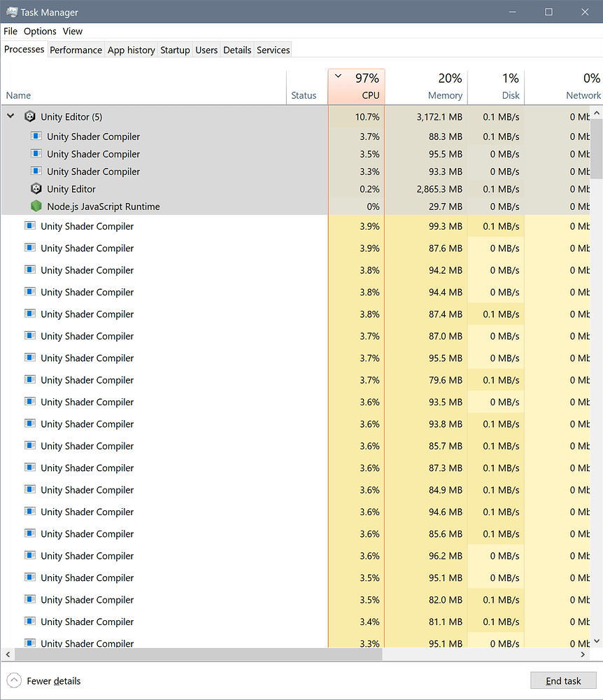
Task: Switch to the Performance tab
Action: pos(76,50)
